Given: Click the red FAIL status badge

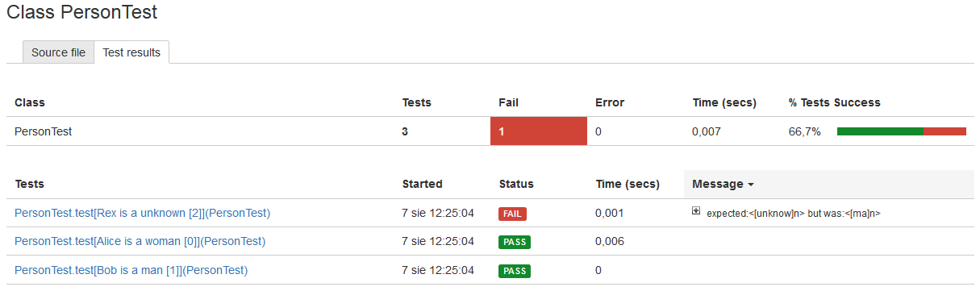Looking at the screenshot, I should tap(512, 214).
